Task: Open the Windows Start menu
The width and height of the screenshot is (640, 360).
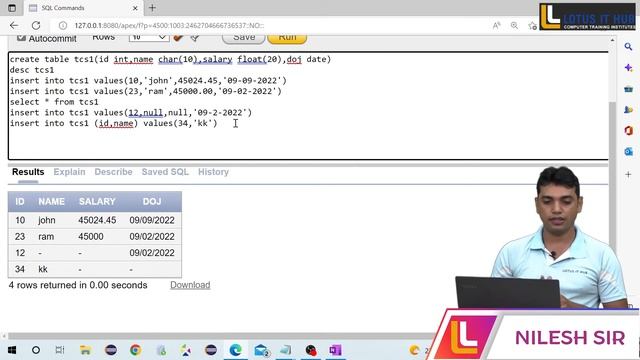Action: pyautogui.click(x=11, y=350)
